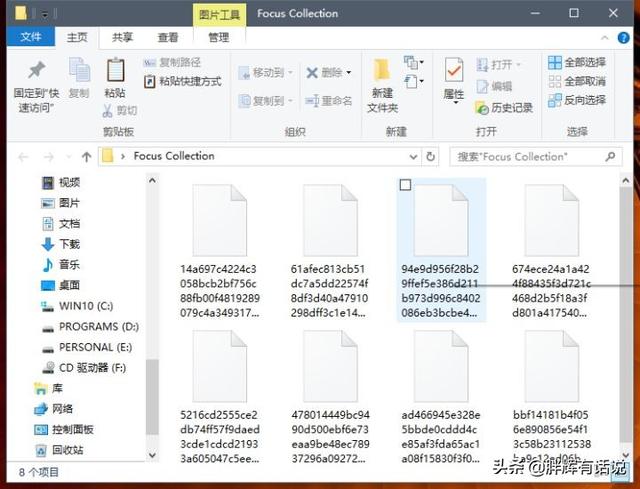Tick the checkbox on file 94e9d956f28b2
Image resolution: width=640 pixels, height=489 pixels.
pyautogui.click(x=404, y=185)
